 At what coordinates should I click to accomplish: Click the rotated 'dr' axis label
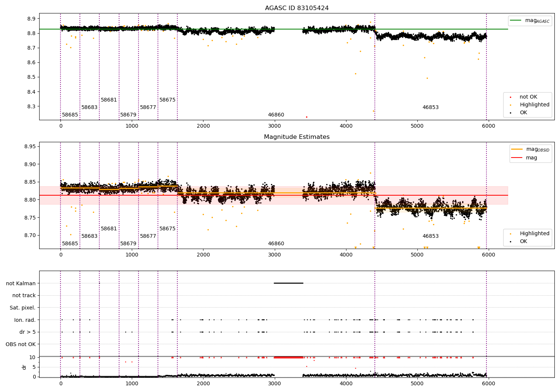coord(24,367)
